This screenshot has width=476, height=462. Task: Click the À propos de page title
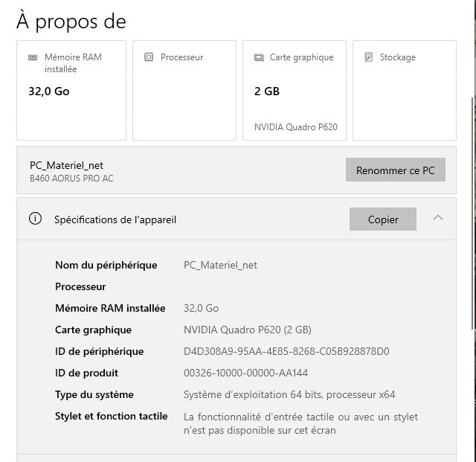(x=71, y=22)
